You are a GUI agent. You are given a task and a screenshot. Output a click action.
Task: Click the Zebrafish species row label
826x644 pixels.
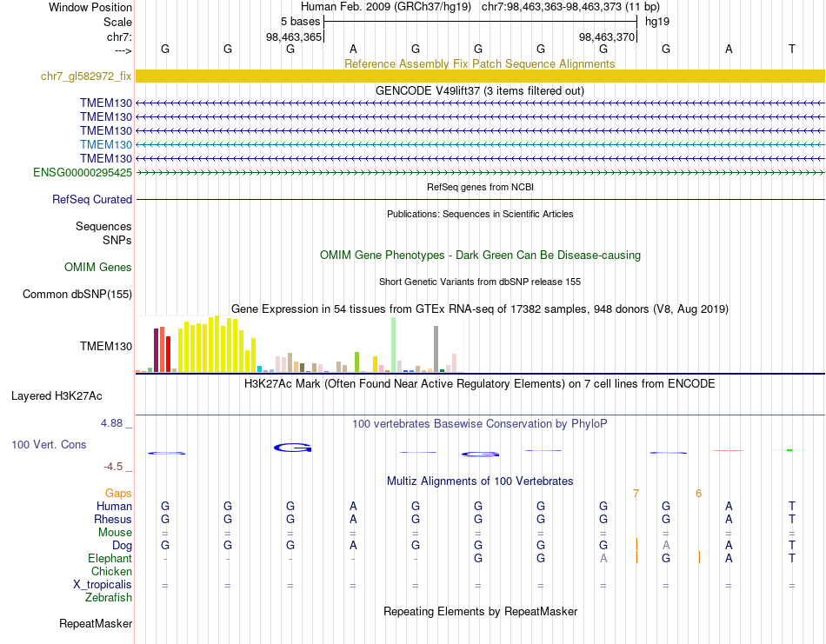tap(109, 598)
